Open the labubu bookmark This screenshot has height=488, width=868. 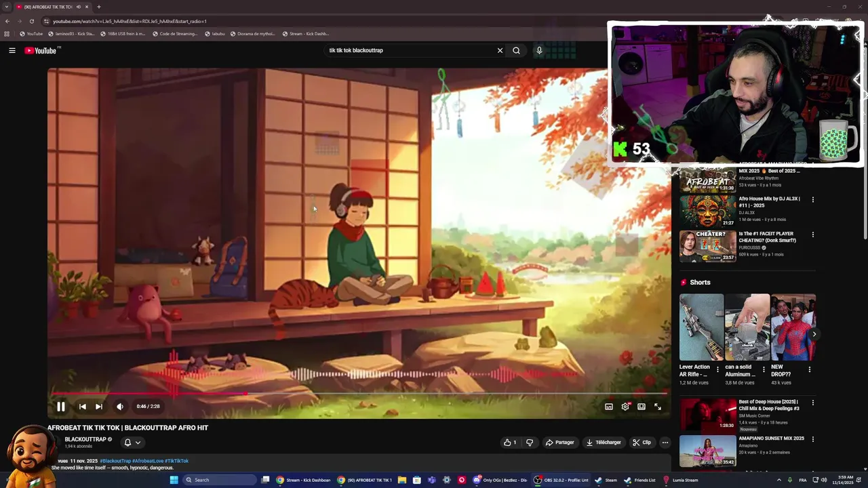[214, 33]
